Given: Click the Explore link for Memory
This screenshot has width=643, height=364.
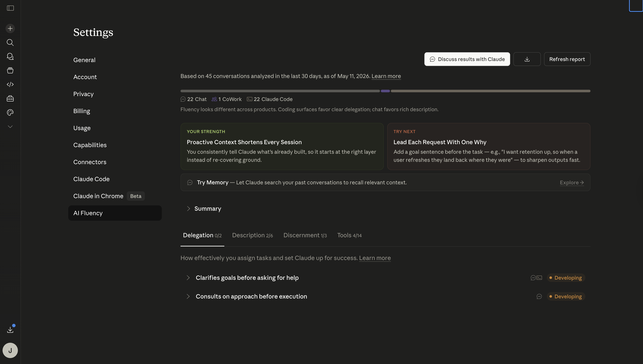Looking at the screenshot, I should point(572,182).
